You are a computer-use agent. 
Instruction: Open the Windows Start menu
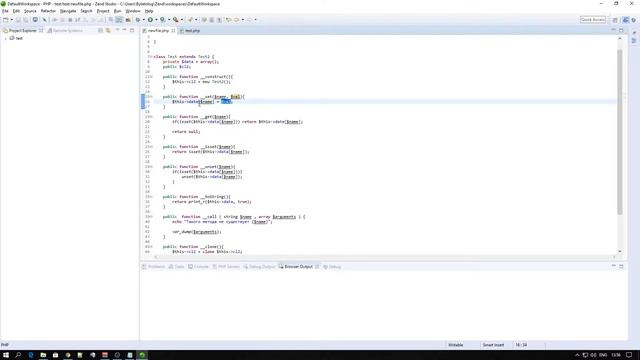pyautogui.click(x=6, y=355)
